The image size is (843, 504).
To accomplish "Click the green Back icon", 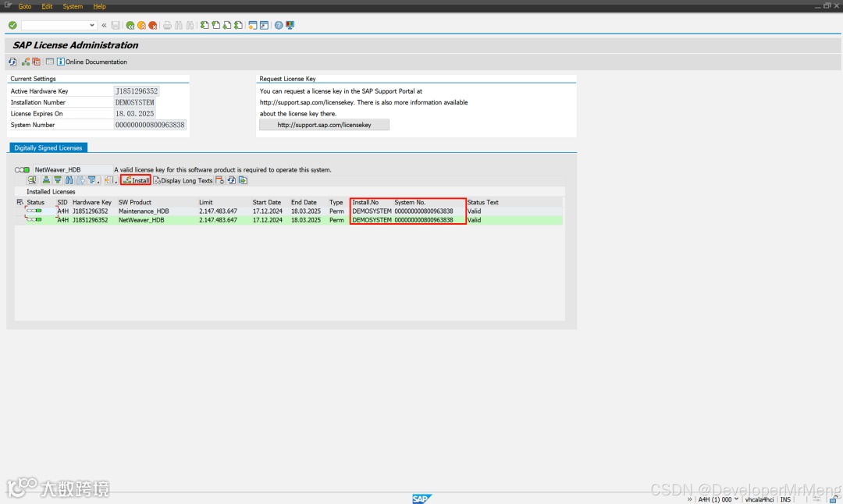I will click(x=130, y=25).
